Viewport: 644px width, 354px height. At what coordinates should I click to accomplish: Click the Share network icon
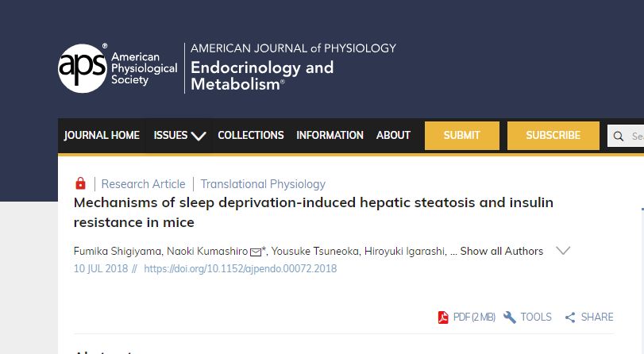pyautogui.click(x=570, y=317)
